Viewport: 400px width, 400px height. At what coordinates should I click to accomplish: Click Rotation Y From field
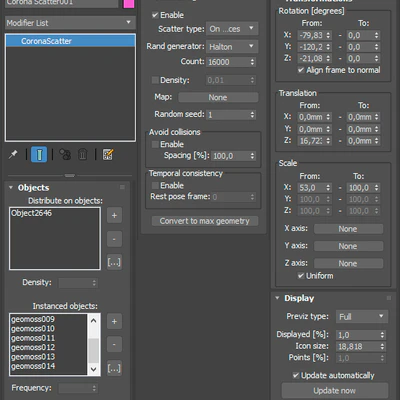[311, 47]
